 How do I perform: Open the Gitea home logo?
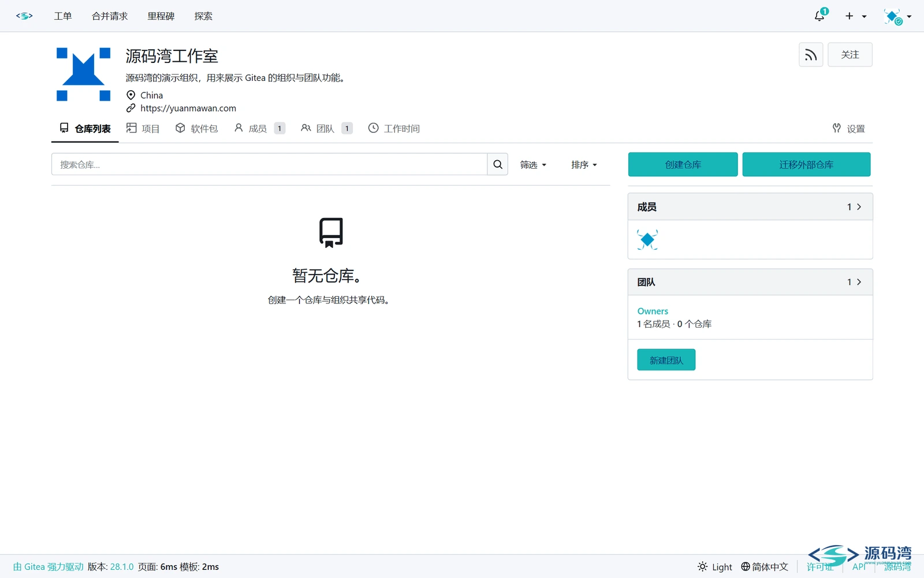(24, 16)
